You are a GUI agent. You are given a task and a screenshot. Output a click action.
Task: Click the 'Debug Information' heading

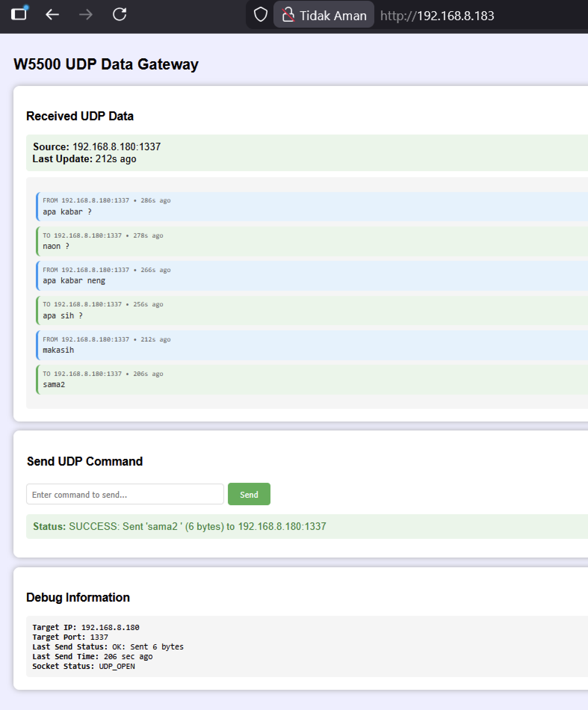pyautogui.click(x=78, y=598)
